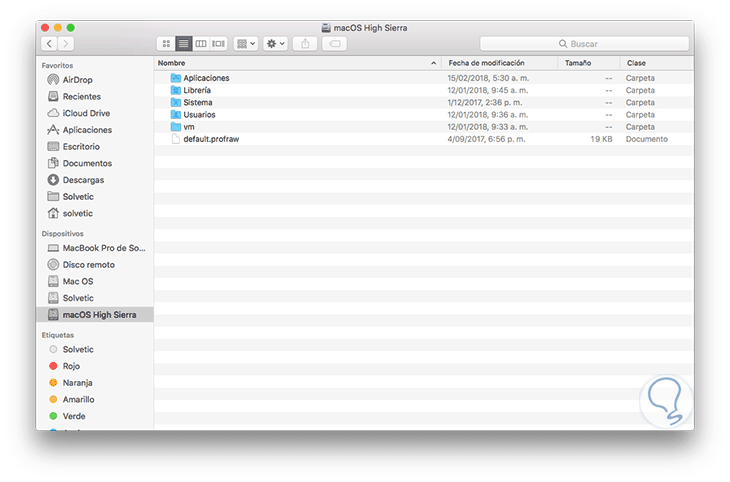Click the Etiquetas section header
Viewport: 730px width, 482px height.
[58, 335]
